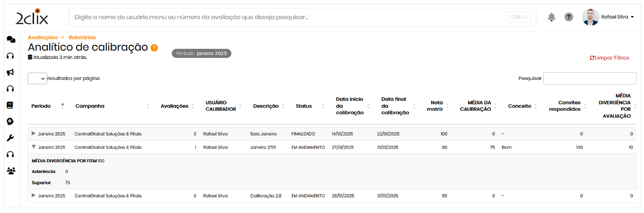The image size is (644, 213).
Task: Click the Avaliações breadcrumb link
Action: click(42, 37)
